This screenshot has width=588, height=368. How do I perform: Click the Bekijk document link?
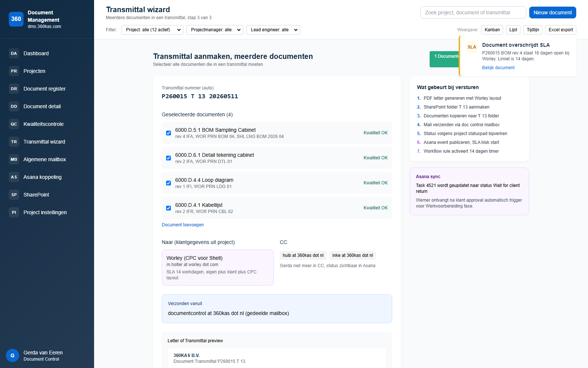click(498, 68)
